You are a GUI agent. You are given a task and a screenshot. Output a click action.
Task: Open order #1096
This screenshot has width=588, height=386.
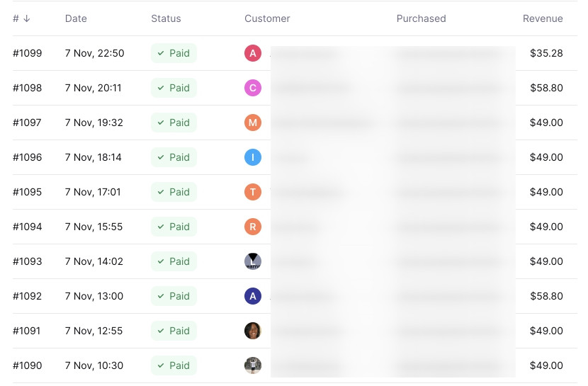point(27,157)
